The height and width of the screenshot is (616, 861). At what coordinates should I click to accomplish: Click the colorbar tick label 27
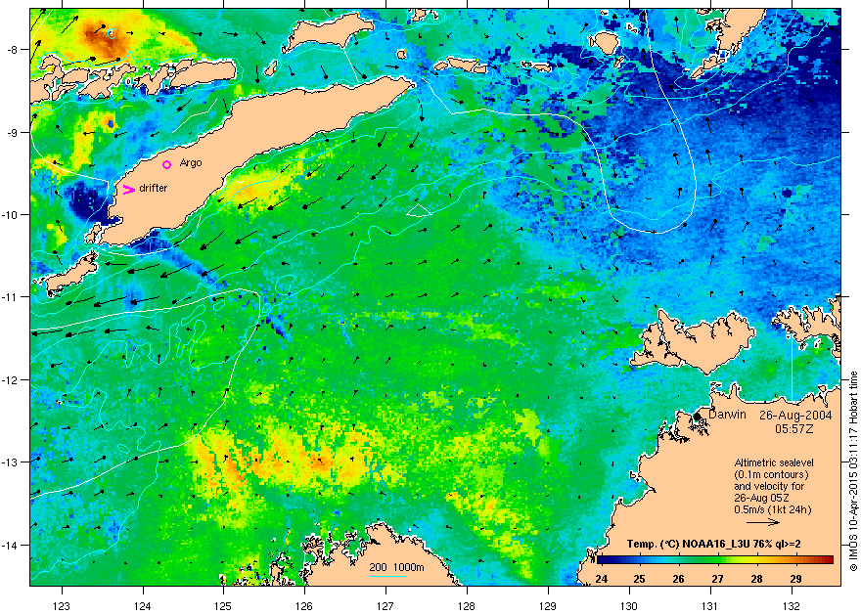click(x=718, y=579)
